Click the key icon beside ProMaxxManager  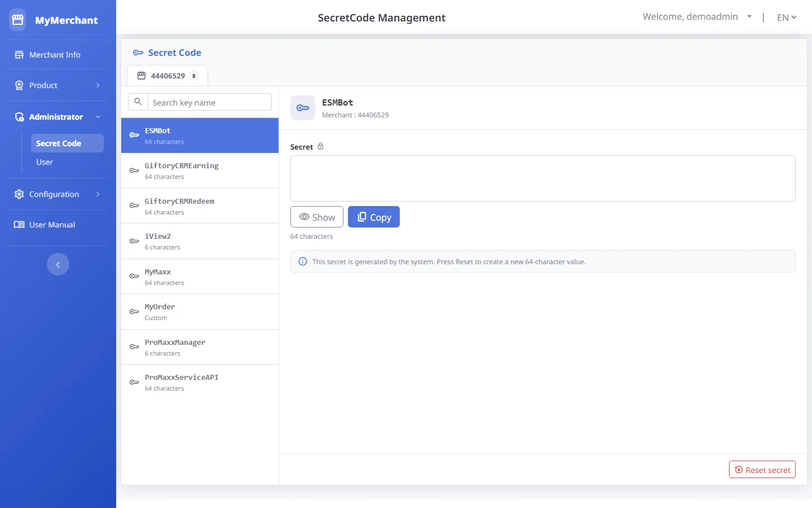[134, 347]
